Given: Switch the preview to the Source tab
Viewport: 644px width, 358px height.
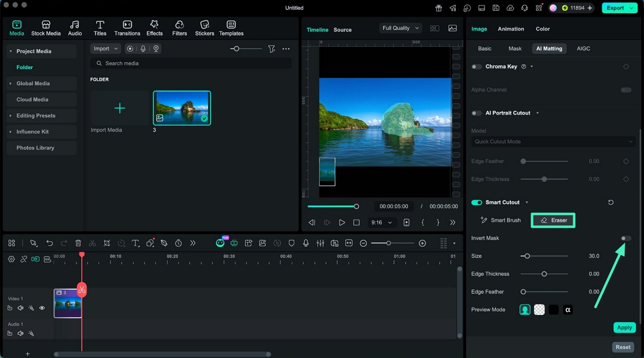Looking at the screenshot, I should [x=342, y=30].
